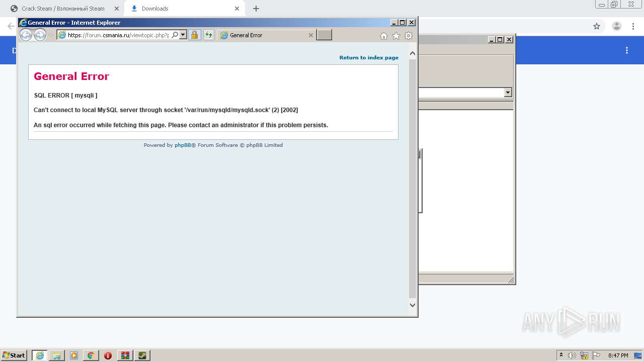Open the phpBB link in footer
The height and width of the screenshot is (362, 644).
tap(183, 145)
